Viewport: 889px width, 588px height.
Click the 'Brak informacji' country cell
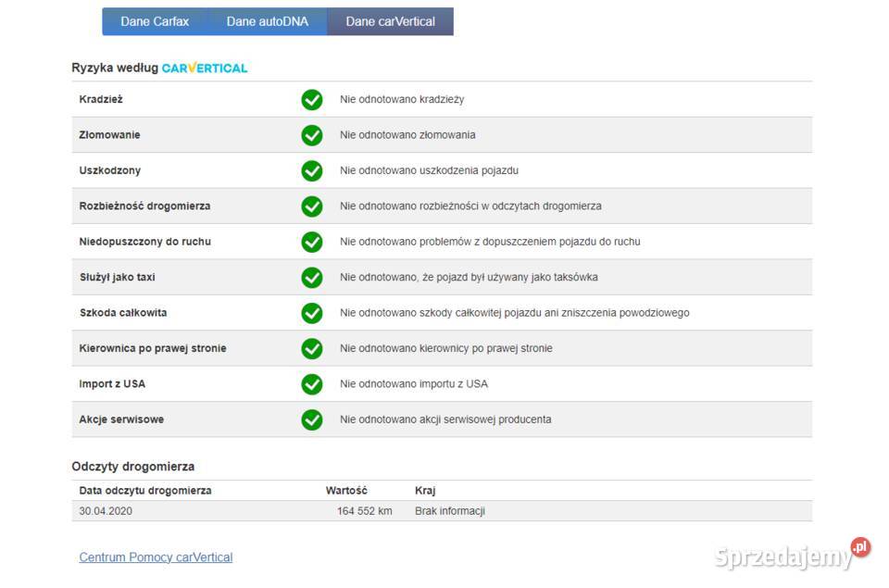click(x=450, y=511)
